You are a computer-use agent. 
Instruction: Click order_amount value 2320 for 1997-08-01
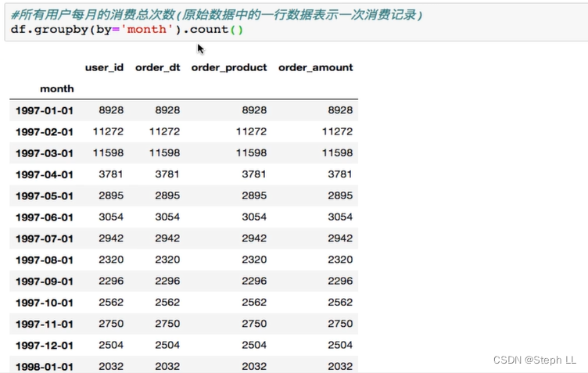coord(340,260)
